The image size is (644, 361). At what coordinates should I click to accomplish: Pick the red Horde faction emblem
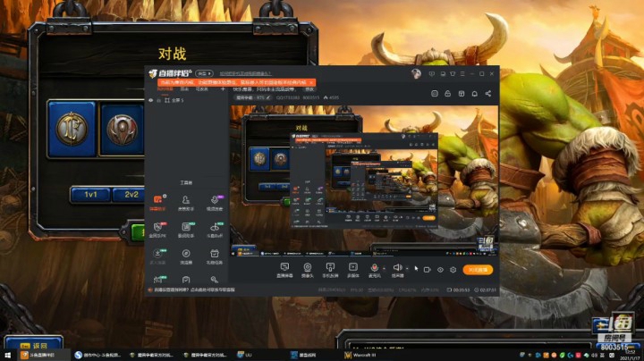(x=122, y=130)
